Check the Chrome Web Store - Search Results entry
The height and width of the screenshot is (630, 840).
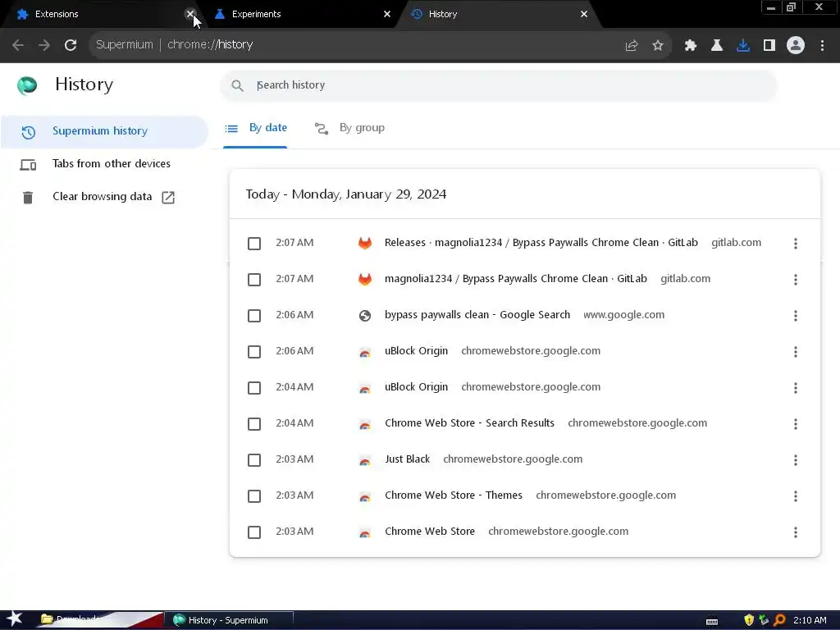(254, 424)
